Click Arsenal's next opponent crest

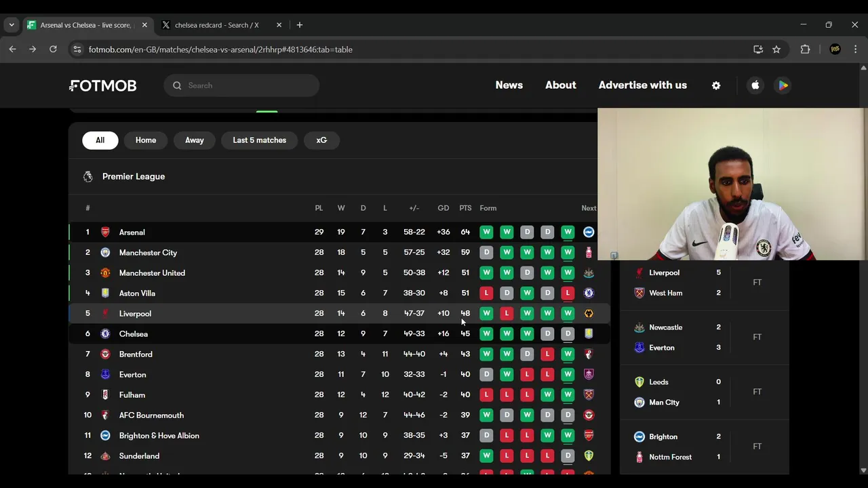589,232
